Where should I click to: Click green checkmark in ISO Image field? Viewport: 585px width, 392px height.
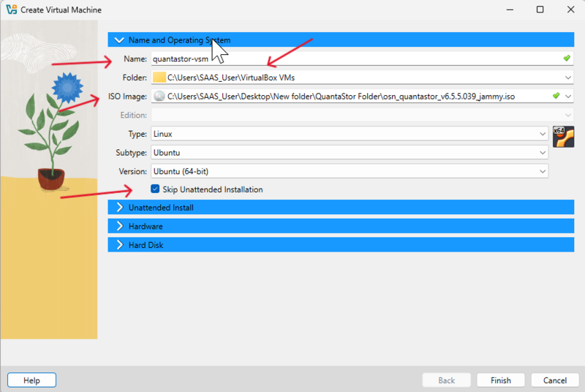coord(556,96)
